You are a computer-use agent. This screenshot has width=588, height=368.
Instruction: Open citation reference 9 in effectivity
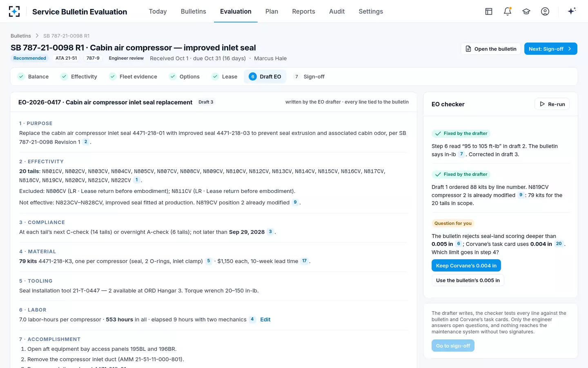tap(295, 202)
